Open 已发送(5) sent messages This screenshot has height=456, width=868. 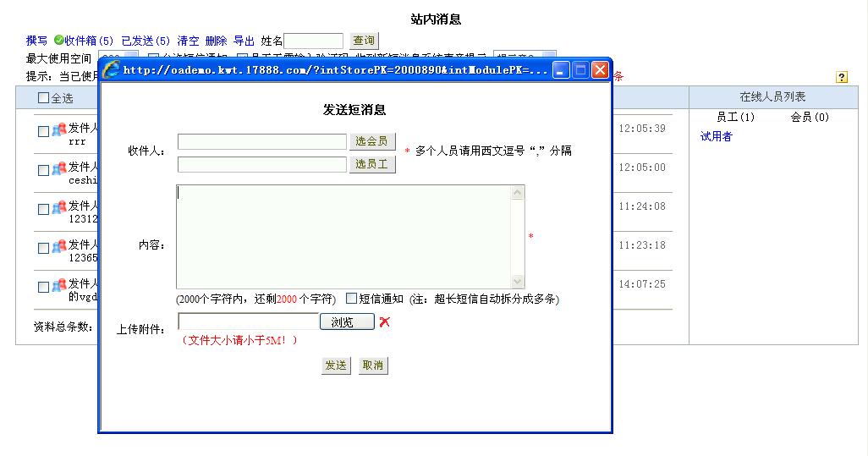click(x=145, y=41)
